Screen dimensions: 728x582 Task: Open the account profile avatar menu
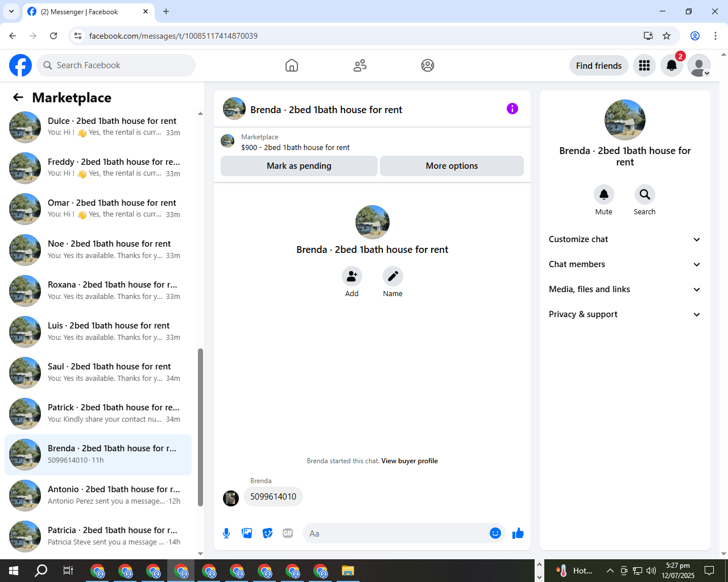pos(699,65)
